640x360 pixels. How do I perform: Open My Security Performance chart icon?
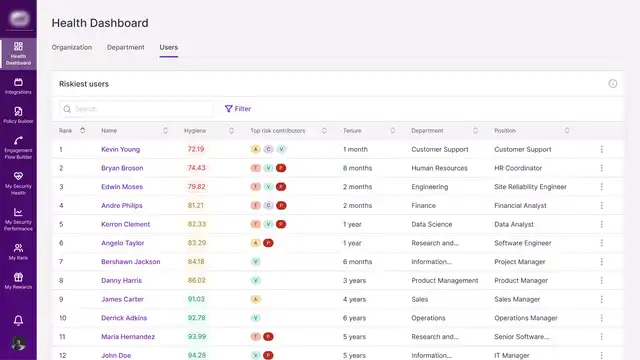(x=18, y=212)
